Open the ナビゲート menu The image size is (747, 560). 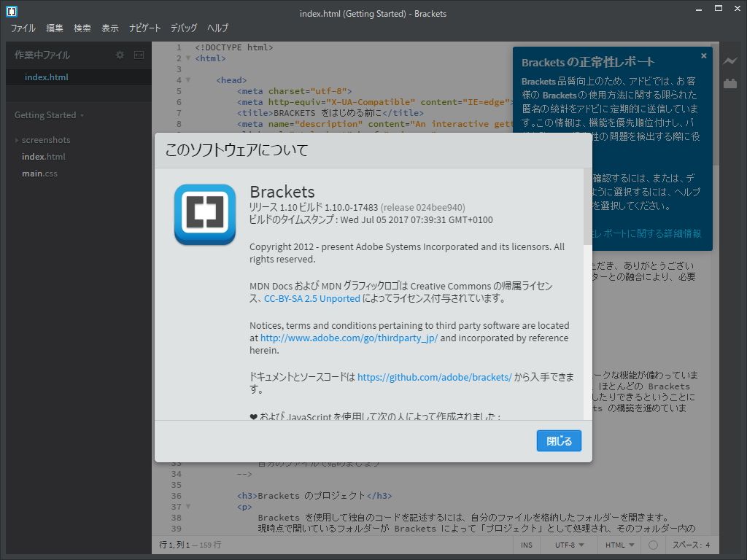click(145, 28)
